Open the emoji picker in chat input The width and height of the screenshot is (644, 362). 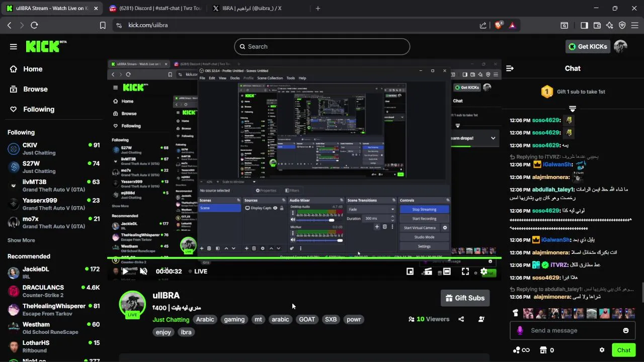[626, 330]
